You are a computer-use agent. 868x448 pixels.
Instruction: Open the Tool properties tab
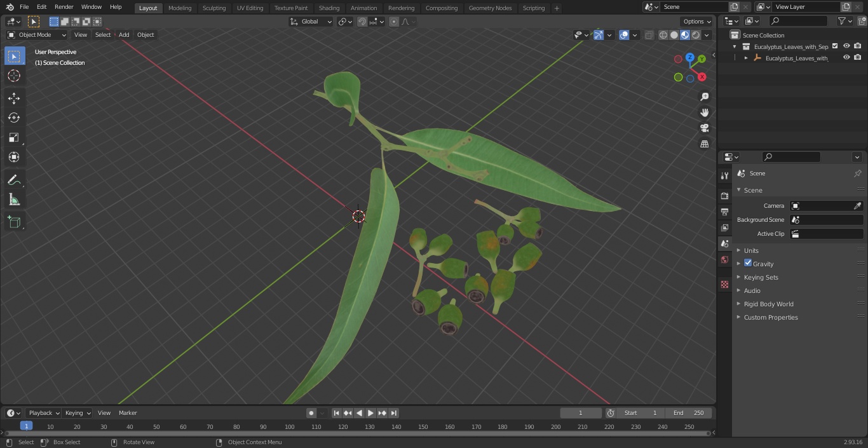724,176
